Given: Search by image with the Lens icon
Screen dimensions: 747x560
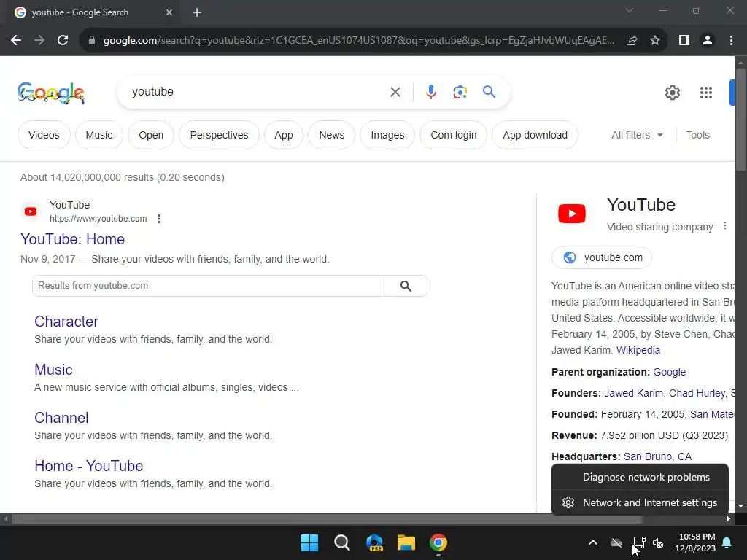Looking at the screenshot, I should click(460, 92).
